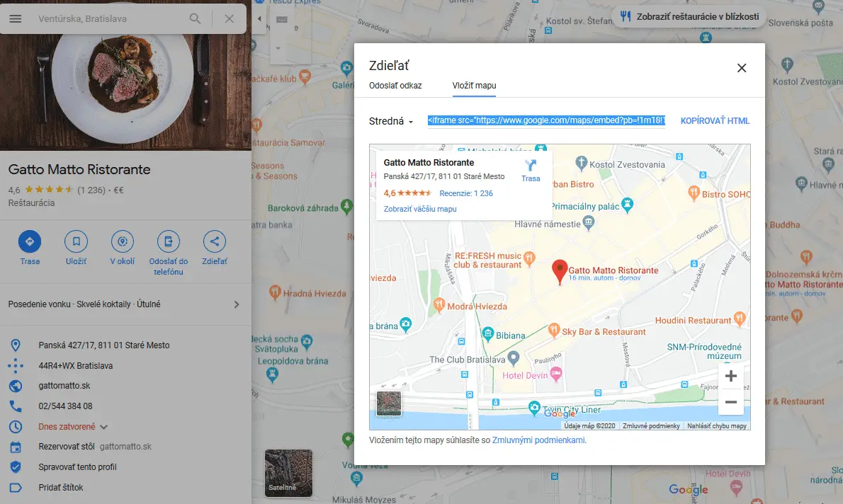This screenshot has width=843, height=504.
Task: Expand opening hours next to Dnes zatvorené
Action: [x=103, y=427]
